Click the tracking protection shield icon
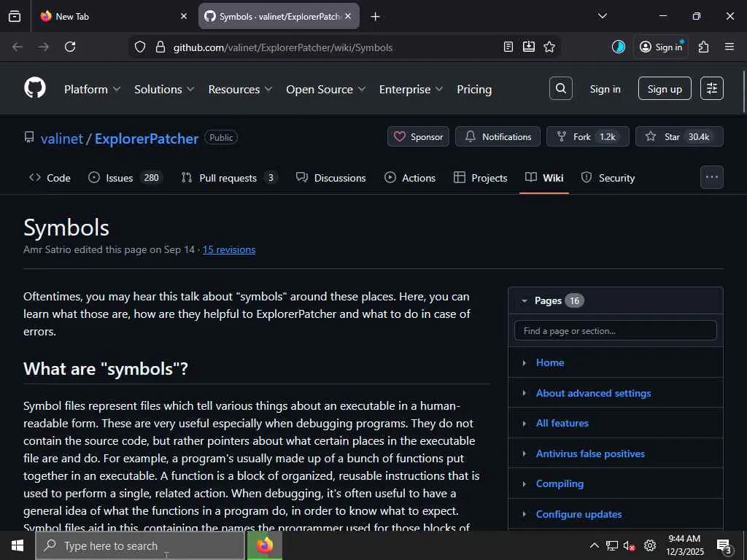 (139, 47)
